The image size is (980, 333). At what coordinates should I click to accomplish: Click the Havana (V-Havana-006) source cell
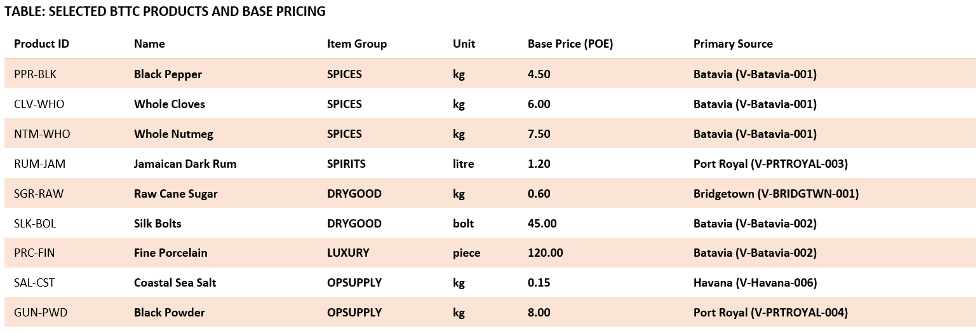(x=755, y=283)
